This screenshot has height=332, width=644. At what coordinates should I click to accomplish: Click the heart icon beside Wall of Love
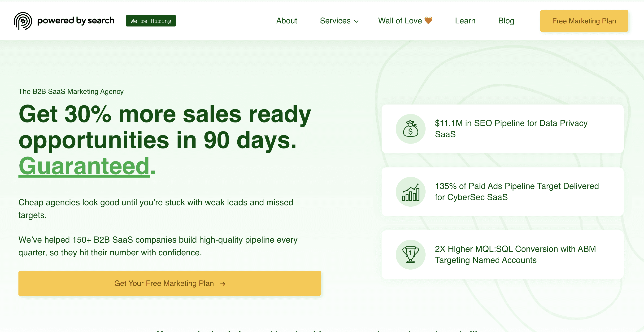point(428,21)
